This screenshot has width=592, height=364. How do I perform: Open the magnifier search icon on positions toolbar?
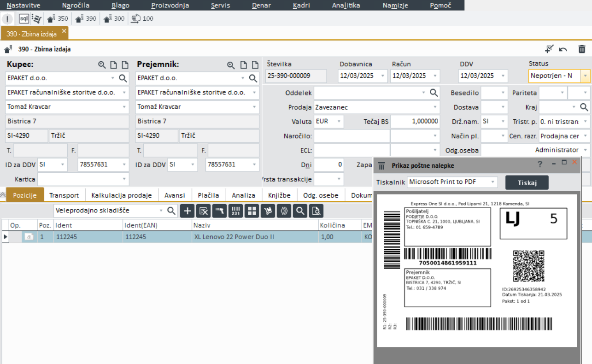point(300,211)
